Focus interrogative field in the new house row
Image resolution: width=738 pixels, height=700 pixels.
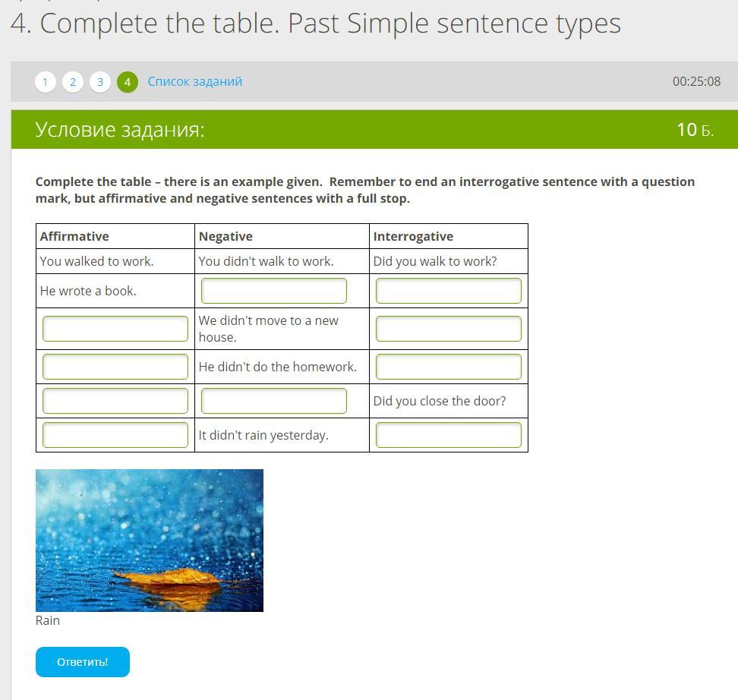click(x=449, y=329)
